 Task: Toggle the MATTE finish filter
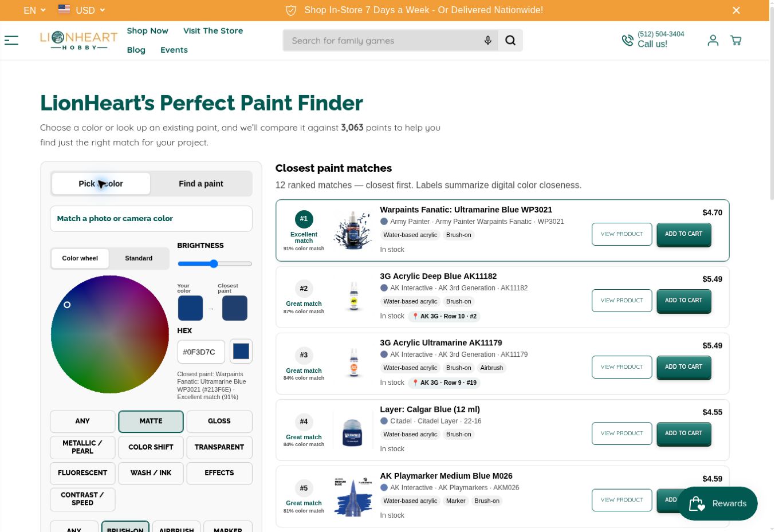point(151,421)
